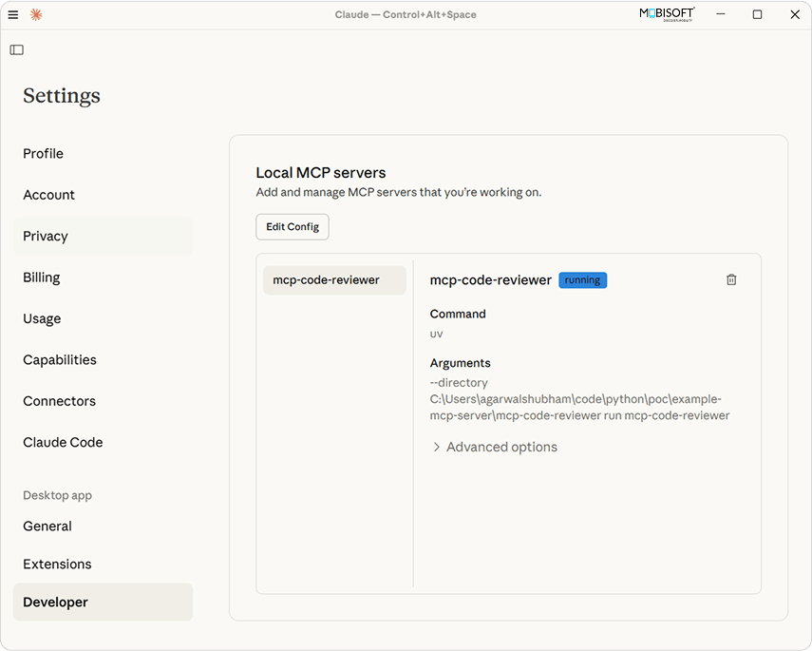Click the Edit Config button
812x651 pixels.
293,227
